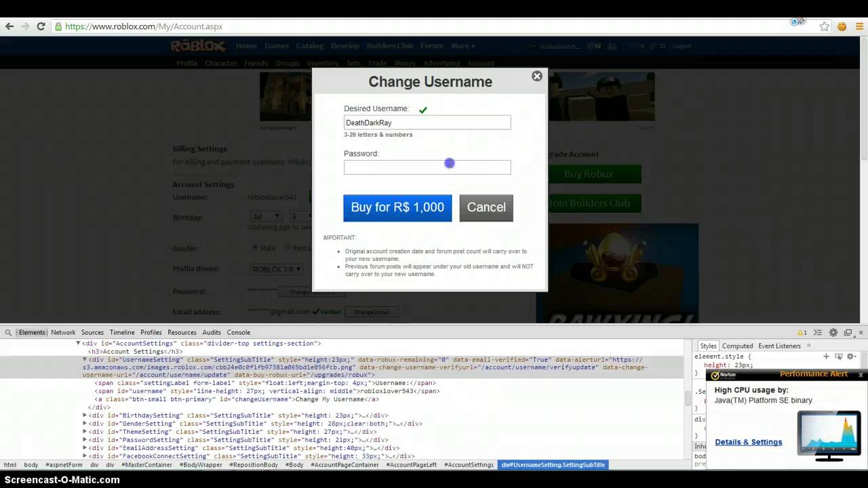Add a new style rule plus icon

click(826, 357)
